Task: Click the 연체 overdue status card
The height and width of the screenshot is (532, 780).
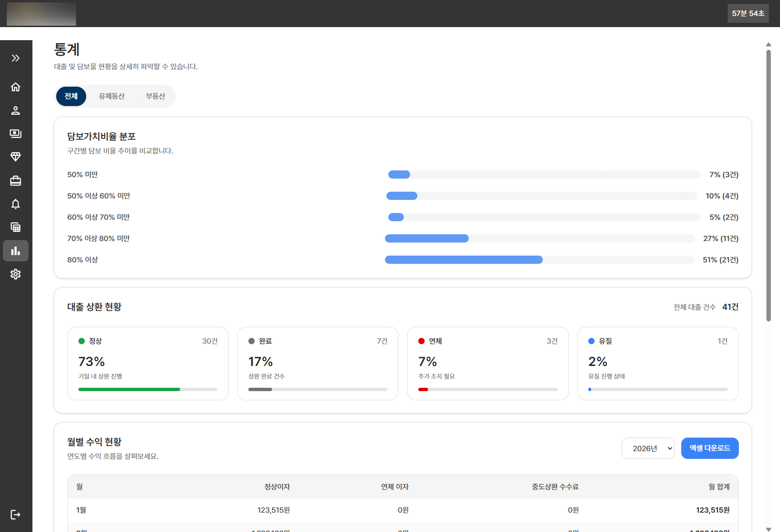Action: point(488,364)
